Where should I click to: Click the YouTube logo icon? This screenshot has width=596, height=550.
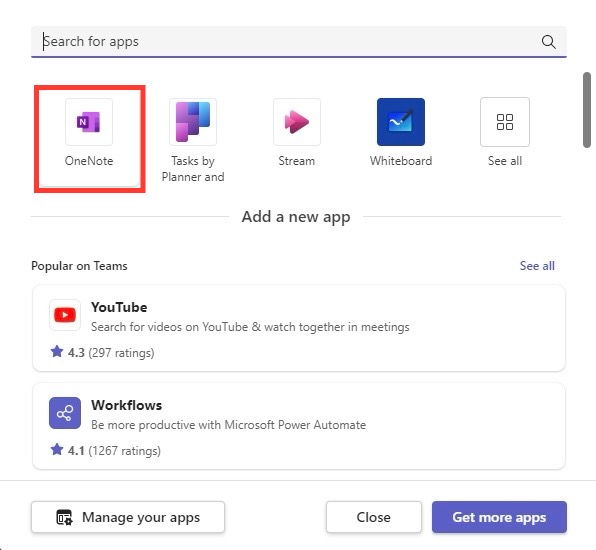click(x=65, y=315)
